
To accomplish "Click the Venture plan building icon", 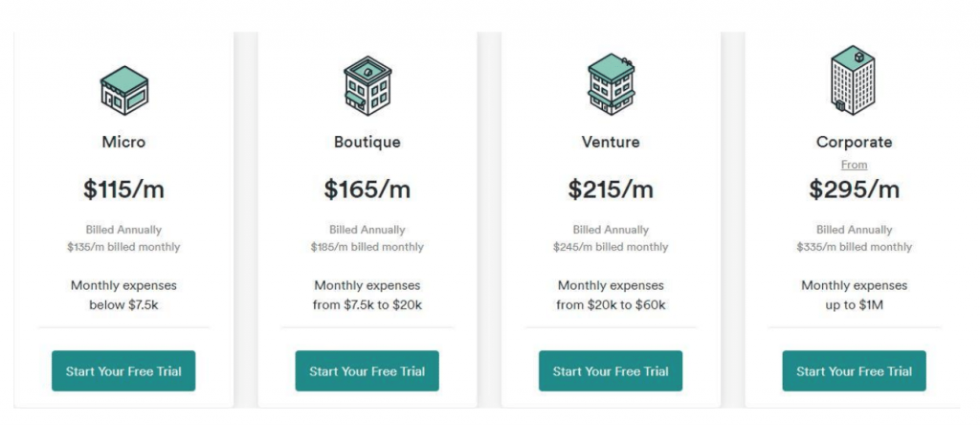I will (x=611, y=84).
